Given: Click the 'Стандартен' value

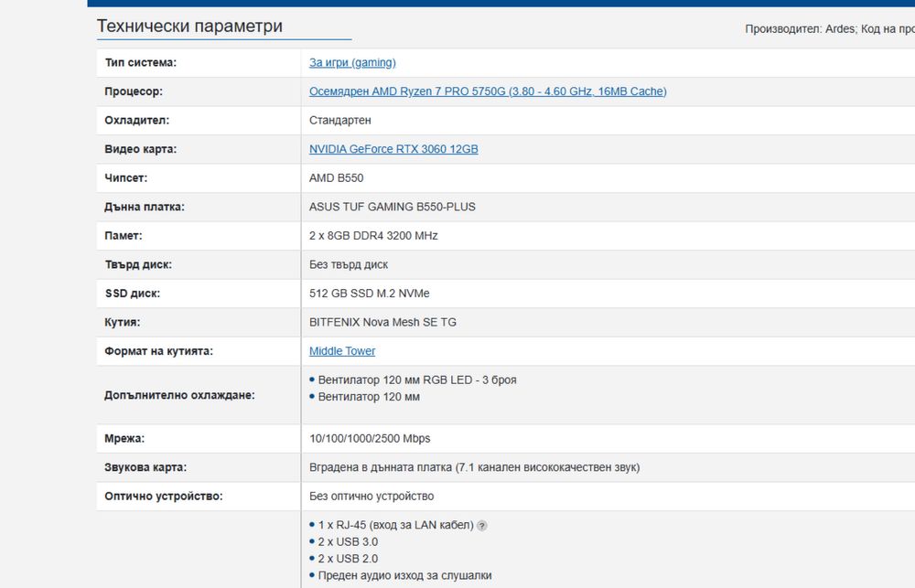Looking at the screenshot, I should (340, 120).
